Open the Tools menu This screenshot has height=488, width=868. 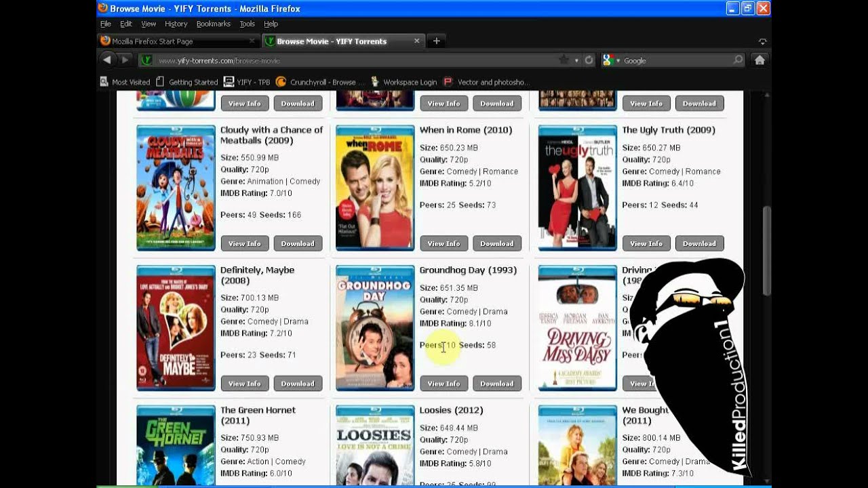tap(247, 24)
